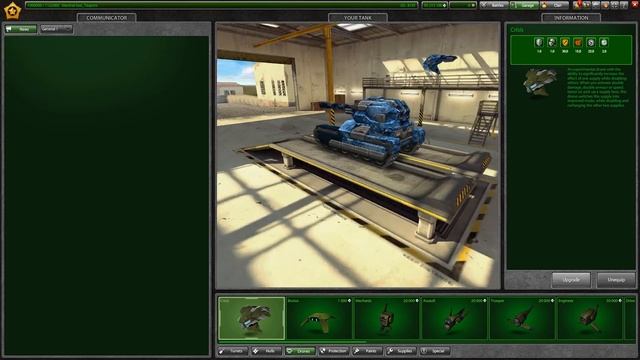Viewport: 640px width, 360px height.
Task: Open the Clan button in the top bar
Action: [x=554, y=5]
